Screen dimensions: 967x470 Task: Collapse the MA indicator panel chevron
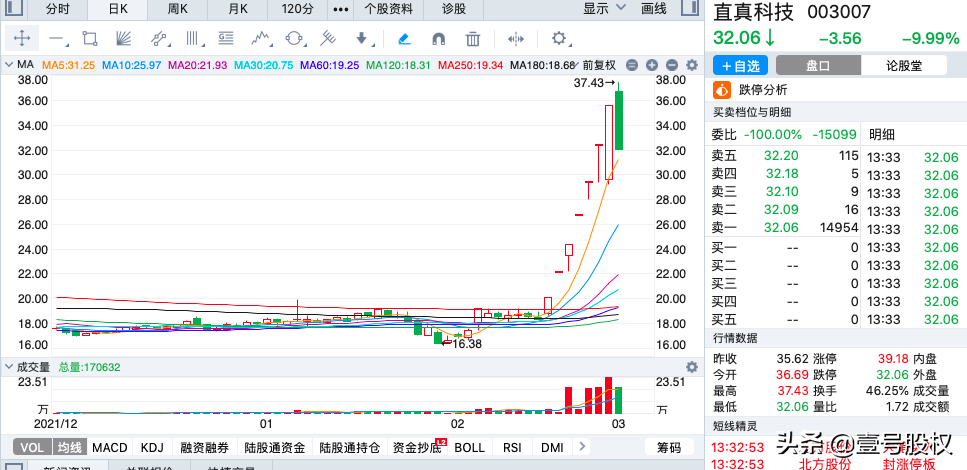[9, 65]
